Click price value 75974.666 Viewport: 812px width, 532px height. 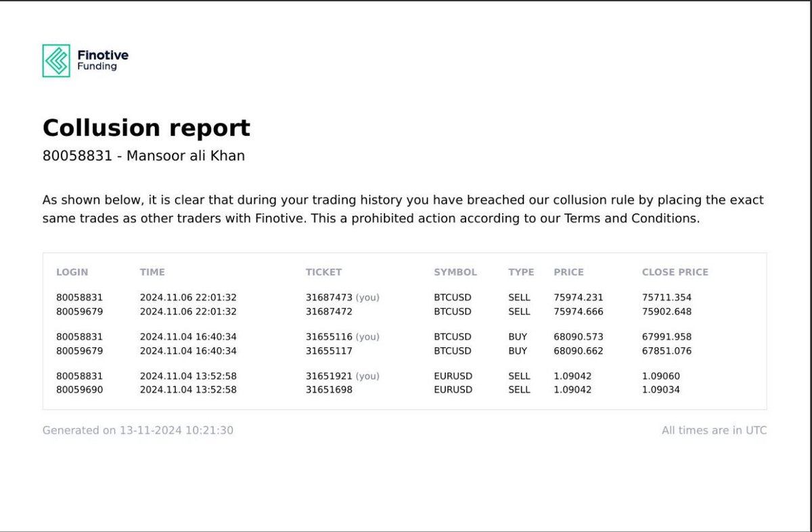[579, 312]
